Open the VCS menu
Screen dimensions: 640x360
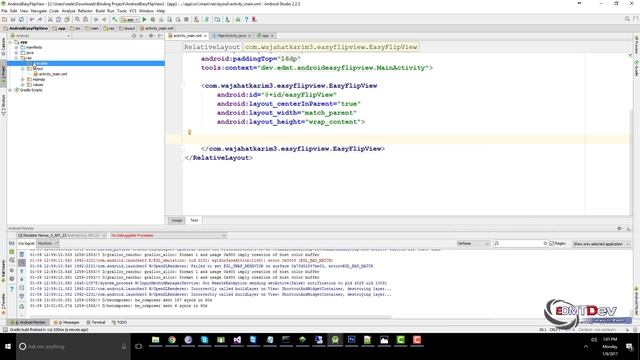coord(133,11)
